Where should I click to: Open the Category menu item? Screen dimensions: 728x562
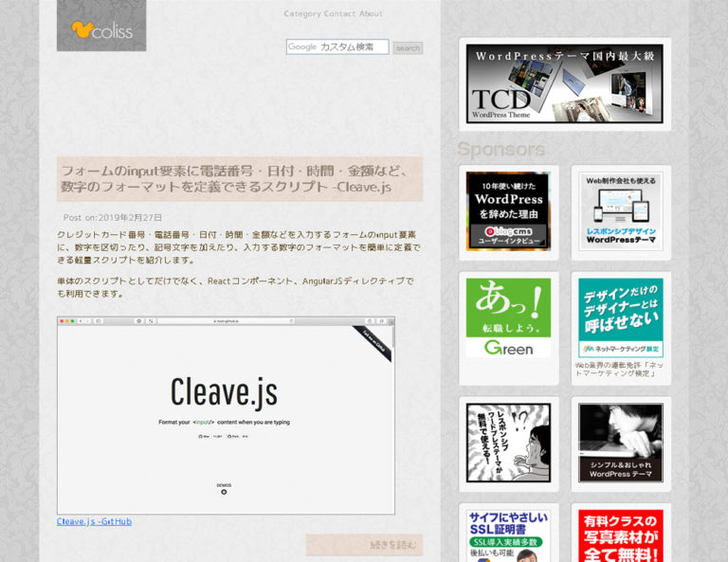(302, 14)
